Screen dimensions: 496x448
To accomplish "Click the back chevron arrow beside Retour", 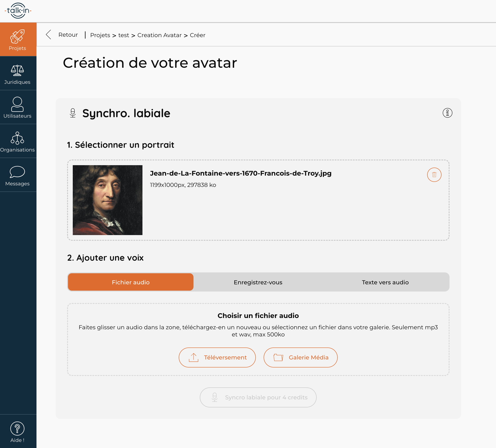I will (49, 35).
